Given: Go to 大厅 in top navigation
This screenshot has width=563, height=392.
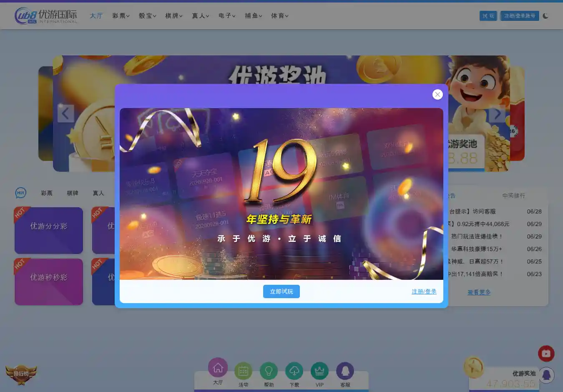Looking at the screenshot, I should (96, 16).
